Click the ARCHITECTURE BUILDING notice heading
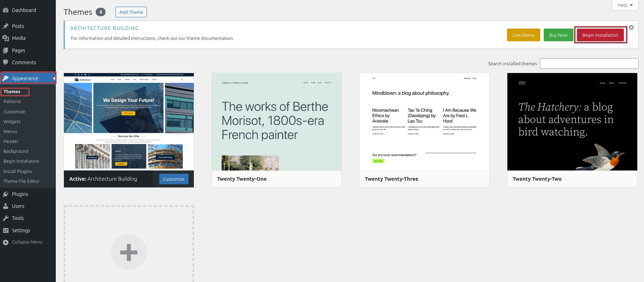 (105, 28)
